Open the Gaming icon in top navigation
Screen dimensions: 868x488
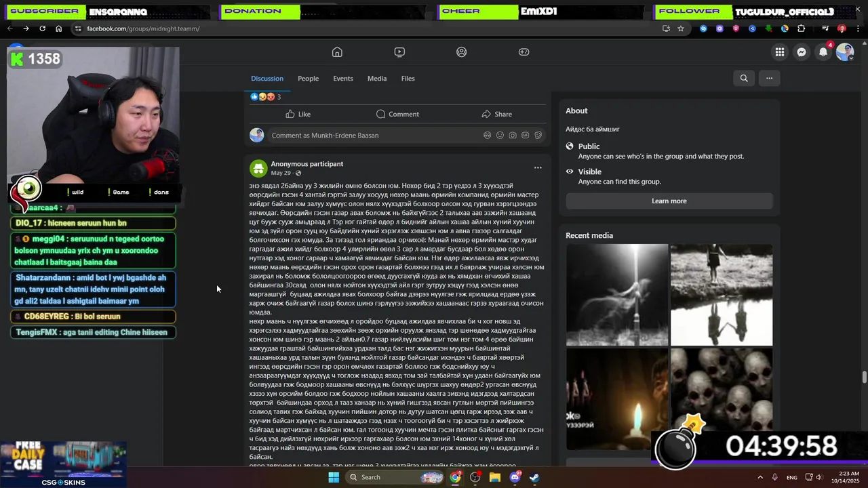[x=524, y=52]
